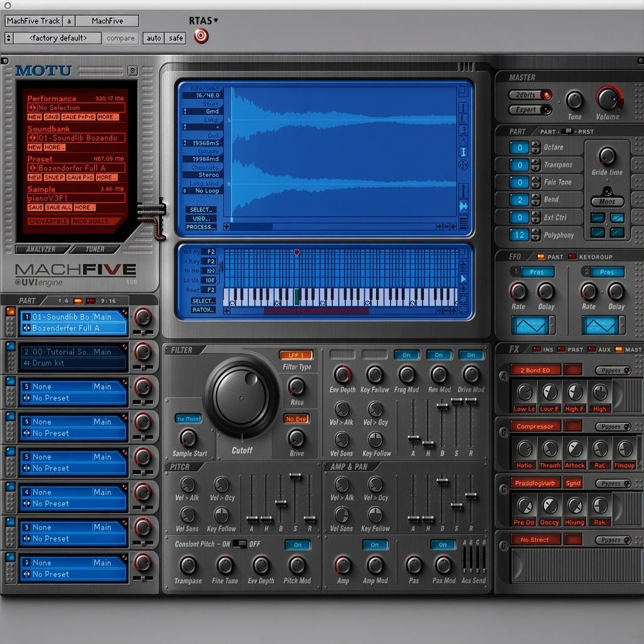Click the Pan Mod knob
The image size is (644, 644).
coord(443,565)
